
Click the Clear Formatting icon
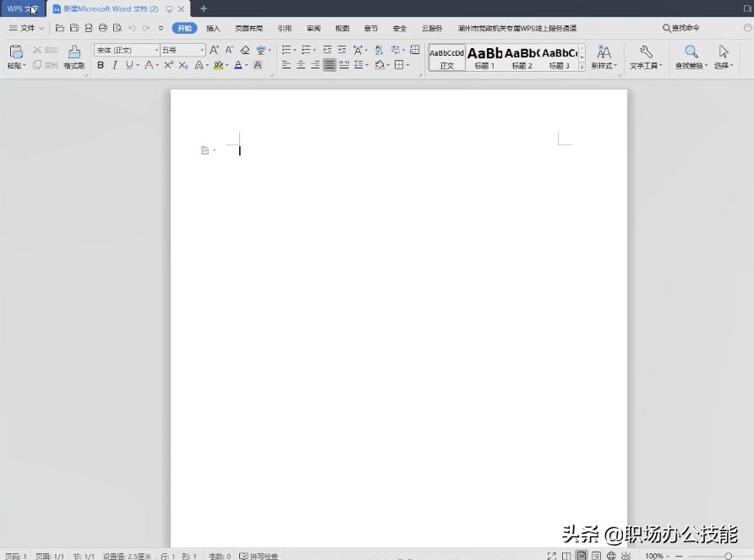pos(245,49)
